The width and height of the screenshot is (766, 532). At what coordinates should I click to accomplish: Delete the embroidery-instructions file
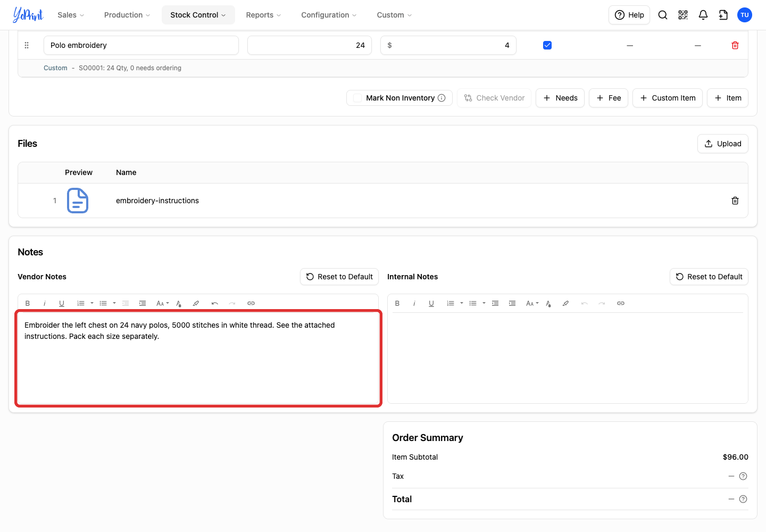tap(735, 201)
